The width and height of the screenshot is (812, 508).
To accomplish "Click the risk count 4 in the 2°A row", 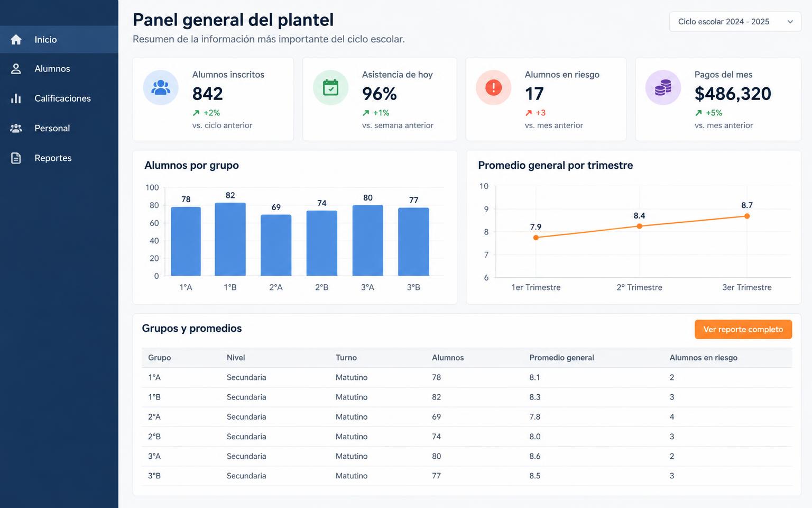I will (672, 417).
